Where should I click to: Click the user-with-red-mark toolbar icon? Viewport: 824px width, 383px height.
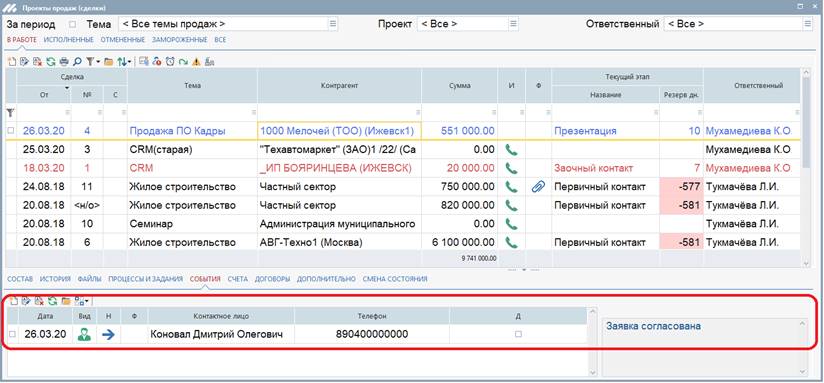pos(157,61)
